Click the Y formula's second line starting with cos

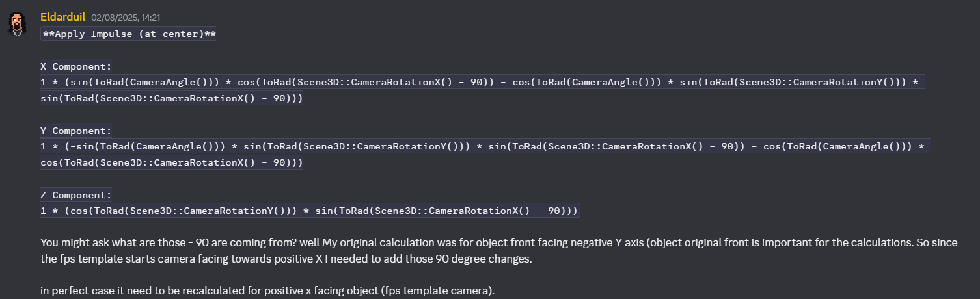(x=172, y=163)
